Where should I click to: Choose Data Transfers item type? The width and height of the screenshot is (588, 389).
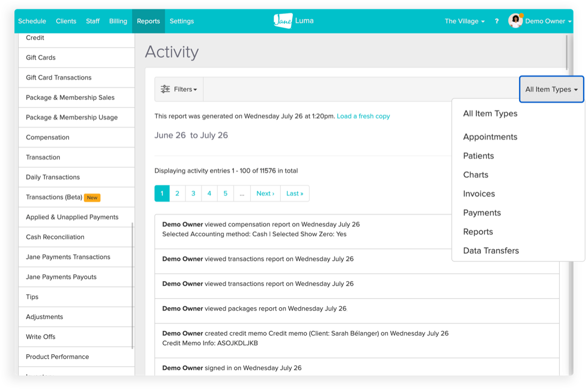(x=491, y=251)
